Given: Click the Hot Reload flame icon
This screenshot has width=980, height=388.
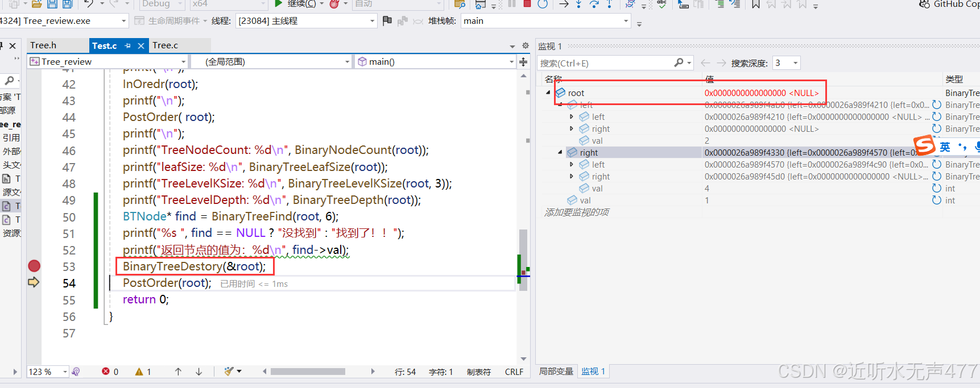Looking at the screenshot, I should pyautogui.click(x=334, y=4).
